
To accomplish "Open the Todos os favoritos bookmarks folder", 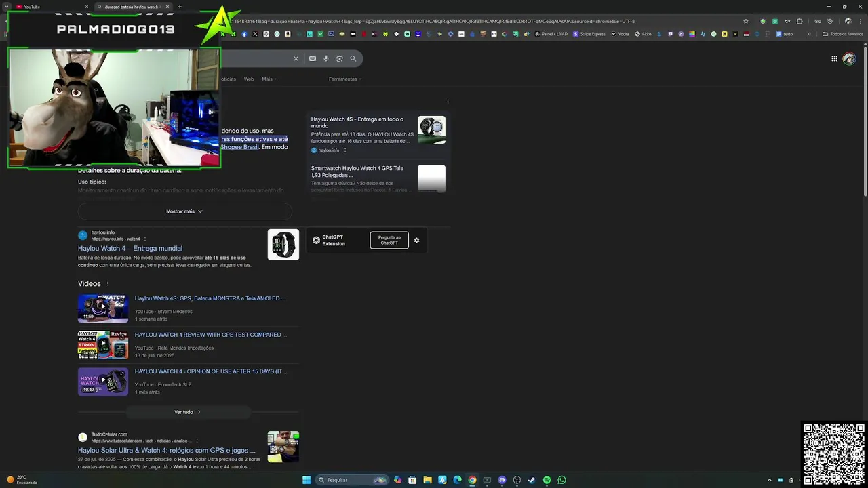I will tap(843, 34).
